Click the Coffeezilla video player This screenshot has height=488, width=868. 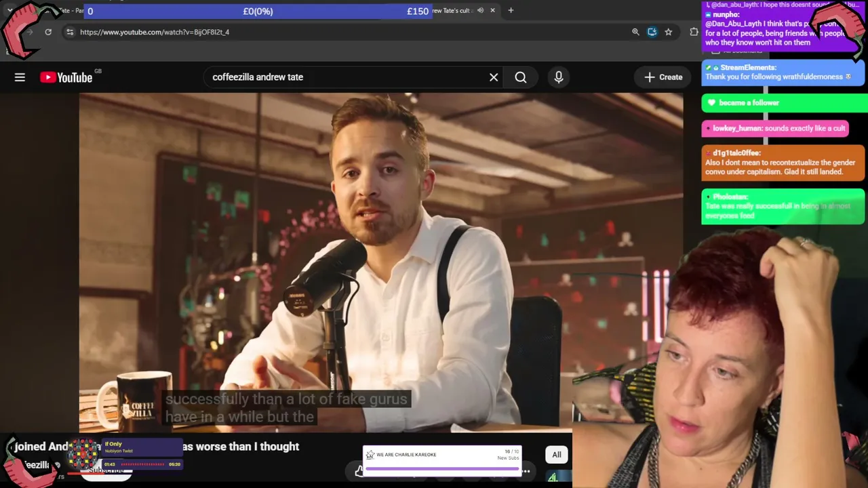(381, 262)
